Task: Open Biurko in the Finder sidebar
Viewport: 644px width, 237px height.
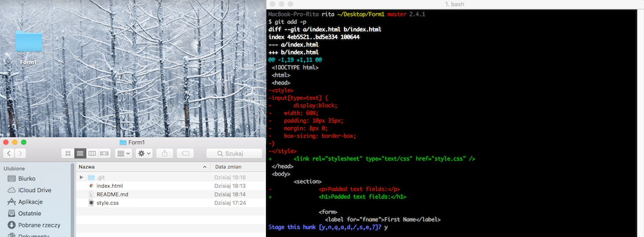Action: pyautogui.click(x=26, y=178)
